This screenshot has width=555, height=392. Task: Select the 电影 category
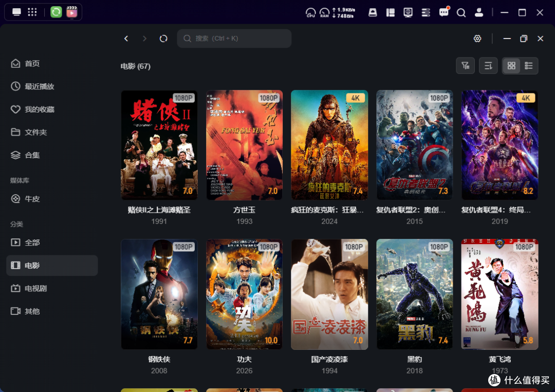(x=52, y=265)
